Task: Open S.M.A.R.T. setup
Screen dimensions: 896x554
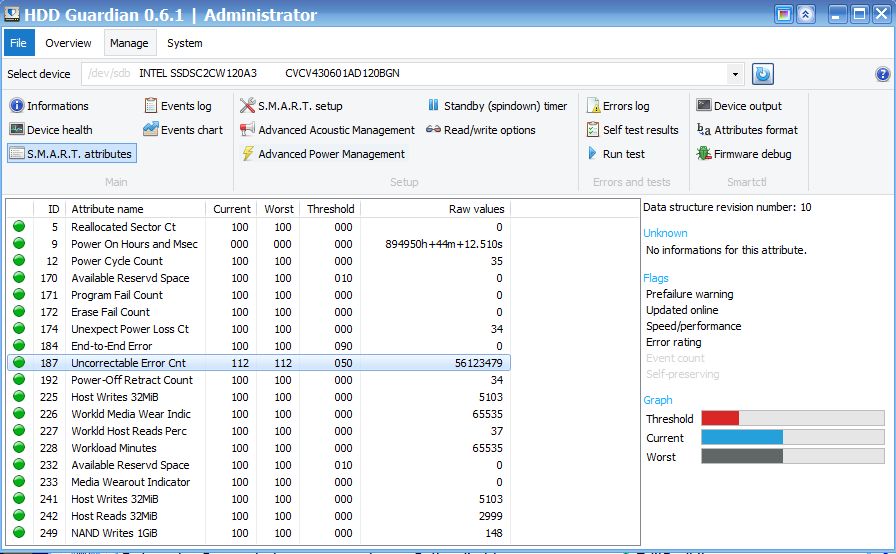Action: pos(291,106)
